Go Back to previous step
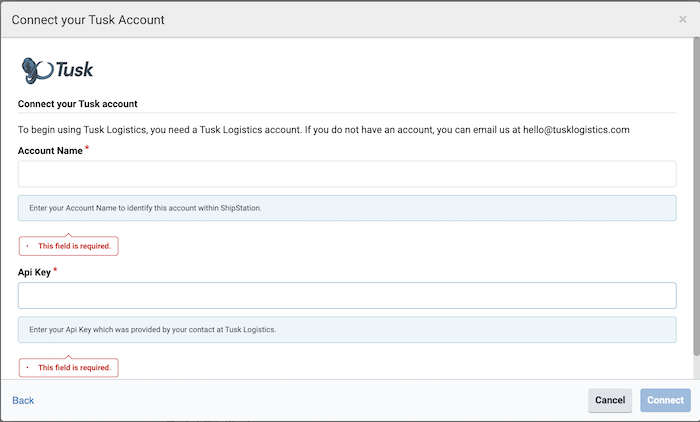The width and height of the screenshot is (700, 422). click(x=23, y=401)
